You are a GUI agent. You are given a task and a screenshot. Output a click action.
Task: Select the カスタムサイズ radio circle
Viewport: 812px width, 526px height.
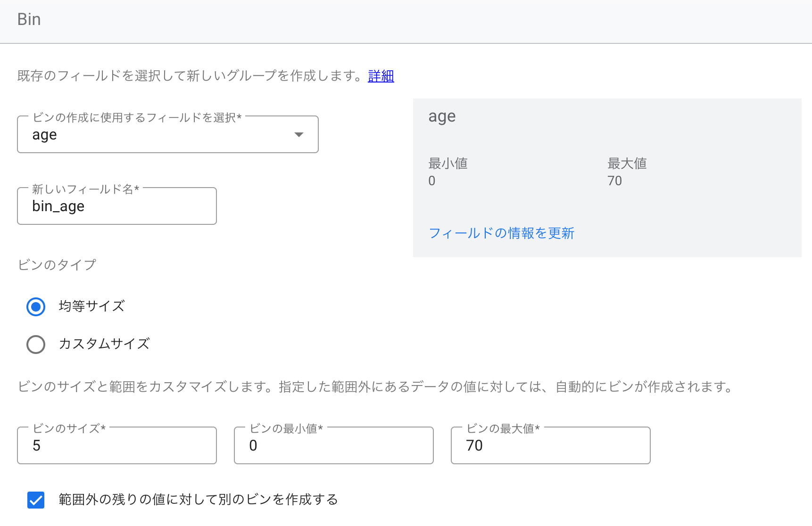[36, 345]
